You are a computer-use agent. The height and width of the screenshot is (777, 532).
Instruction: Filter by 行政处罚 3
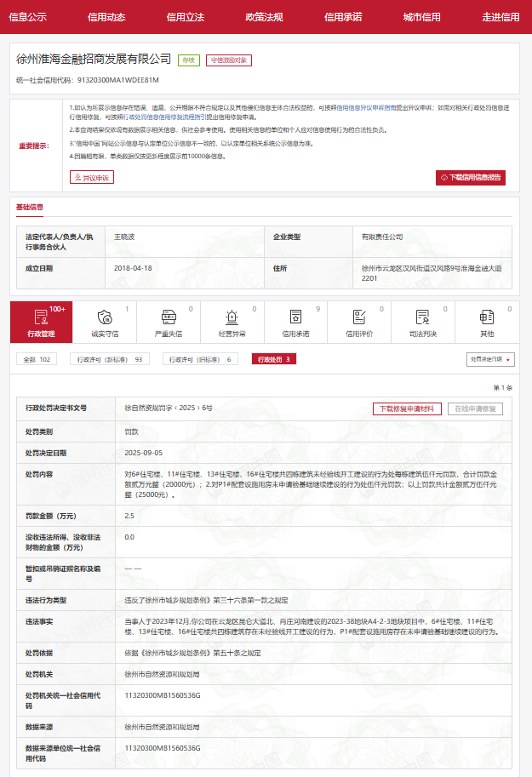pos(274,359)
